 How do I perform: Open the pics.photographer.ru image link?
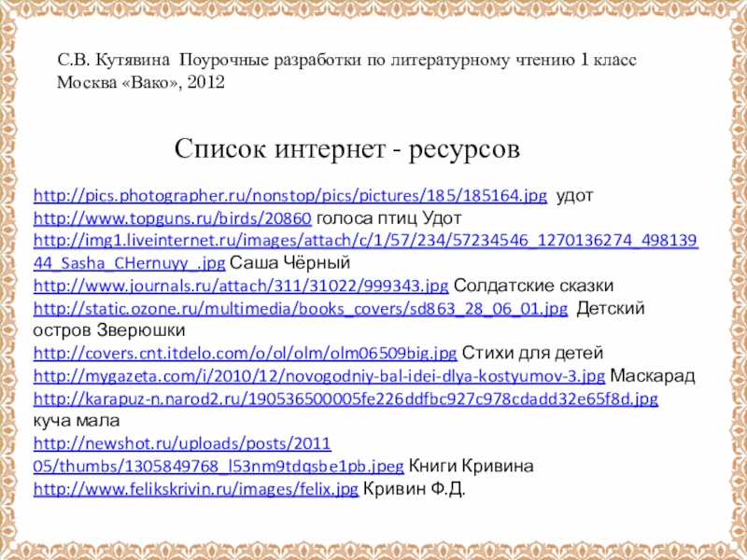(289, 197)
